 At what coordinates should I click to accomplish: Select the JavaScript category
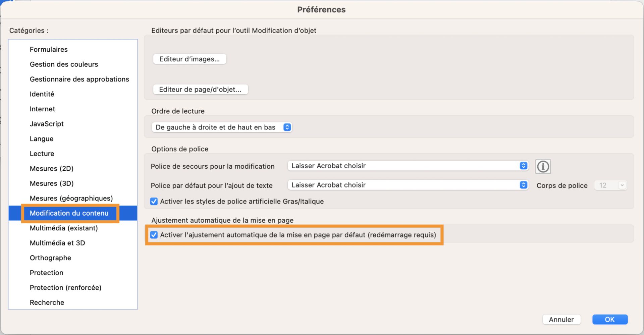click(x=47, y=124)
